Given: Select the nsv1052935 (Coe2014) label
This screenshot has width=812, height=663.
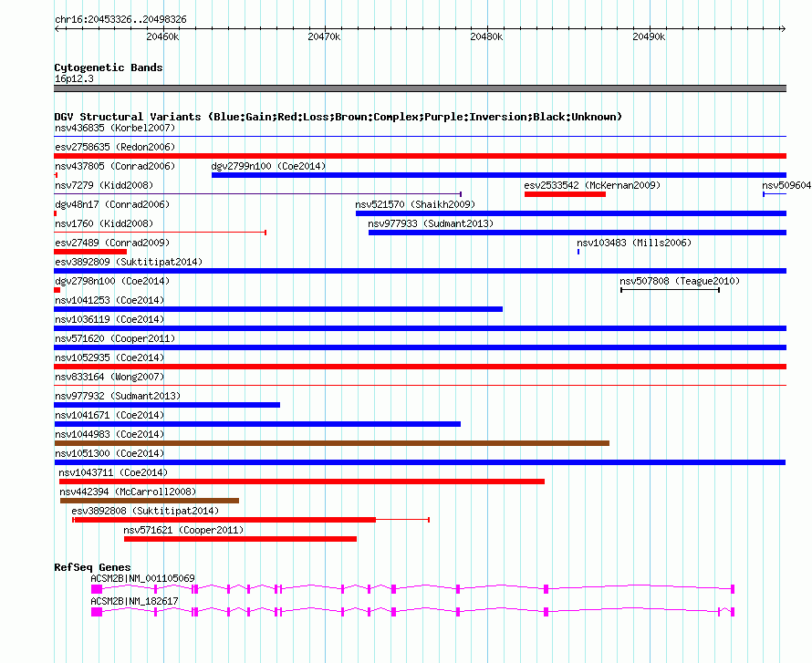Looking at the screenshot, I should tap(109, 357).
